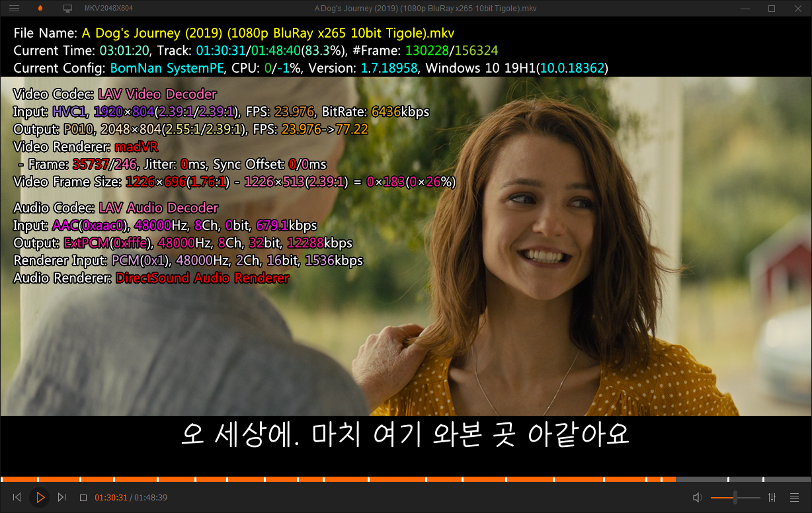The height and width of the screenshot is (513, 812).
Task: Click 'Video Renderer: madVR' text
Action: [x=86, y=147]
